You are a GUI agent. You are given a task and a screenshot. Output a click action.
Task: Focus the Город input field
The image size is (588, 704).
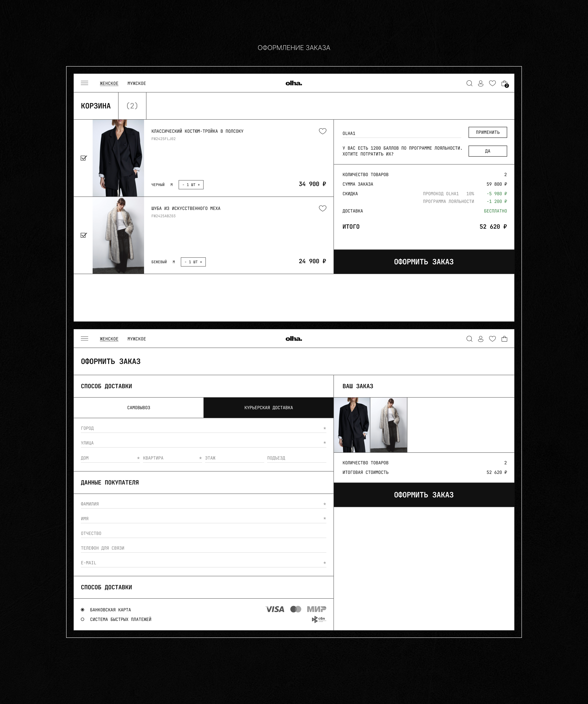[203, 428]
